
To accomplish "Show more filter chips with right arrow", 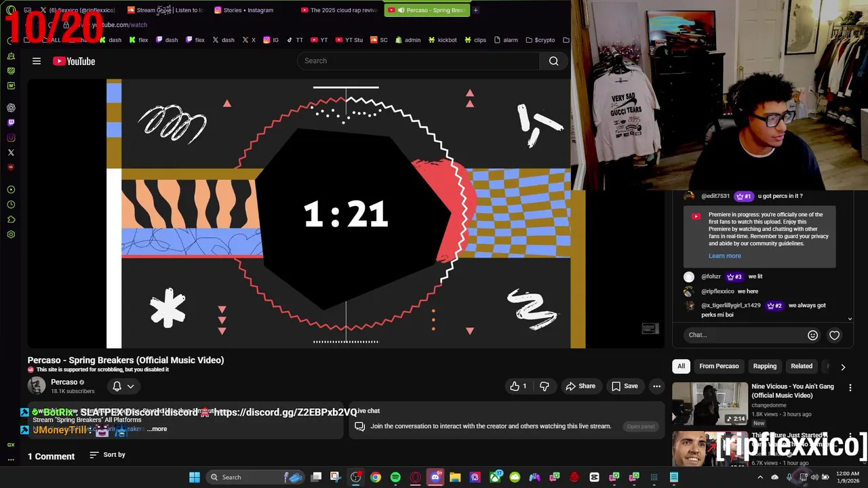I will pyautogui.click(x=843, y=367).
